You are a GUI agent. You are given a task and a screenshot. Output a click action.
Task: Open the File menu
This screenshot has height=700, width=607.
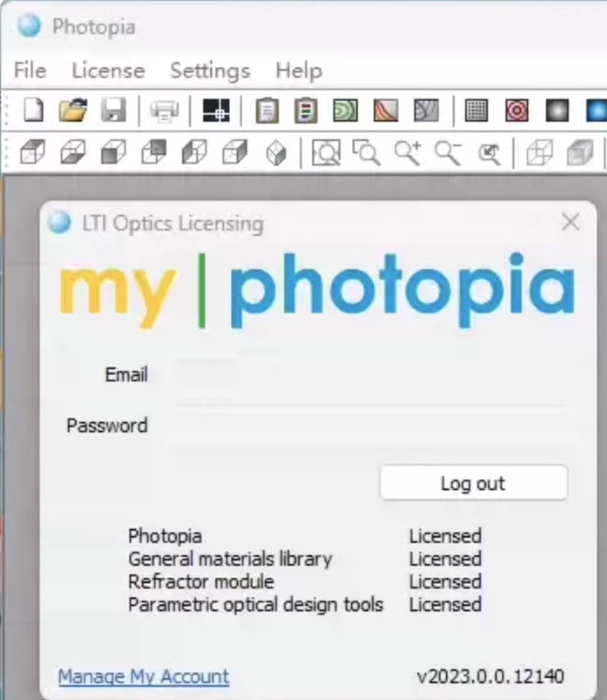click(x=30, y=71)
